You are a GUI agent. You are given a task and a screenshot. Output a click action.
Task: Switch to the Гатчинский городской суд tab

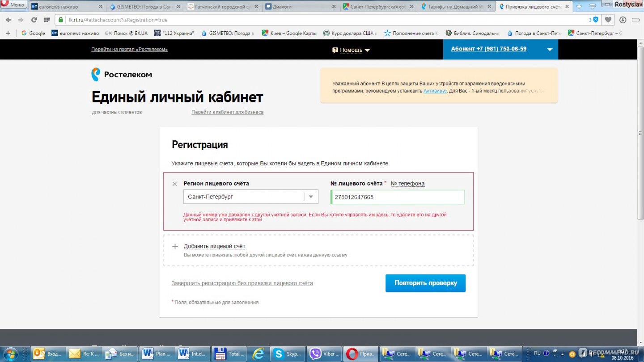pos(223,7)
